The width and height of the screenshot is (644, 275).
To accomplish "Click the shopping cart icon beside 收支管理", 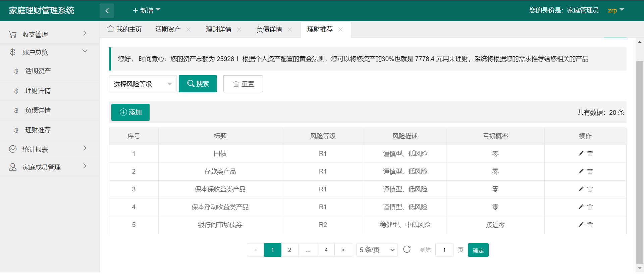I will (x=13, y=34).
